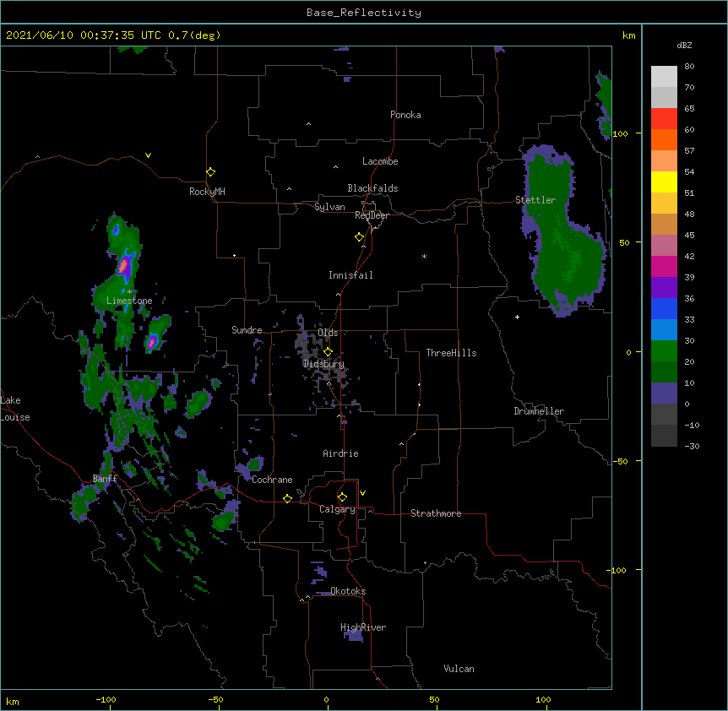Select the magenta 42–39 dBZ legend swatch

664,266
